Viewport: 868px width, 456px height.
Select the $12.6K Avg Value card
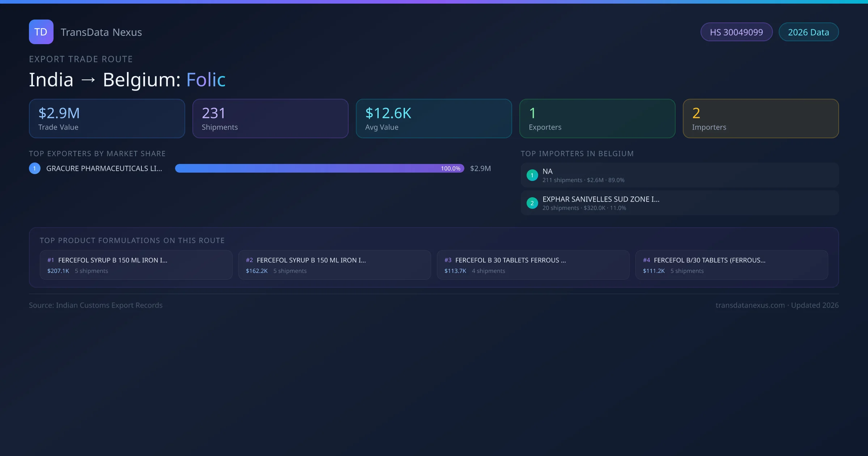pos(434,118)
